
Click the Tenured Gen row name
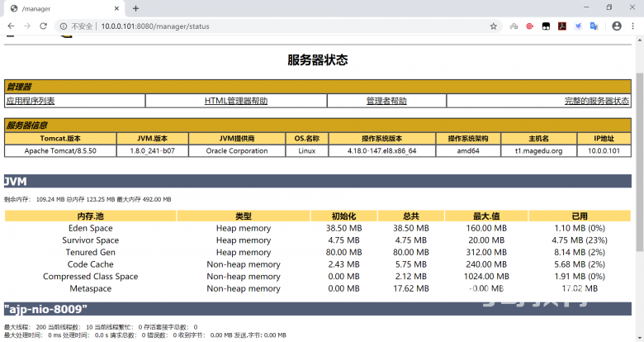pyautogui.click(x=90, y=253)
